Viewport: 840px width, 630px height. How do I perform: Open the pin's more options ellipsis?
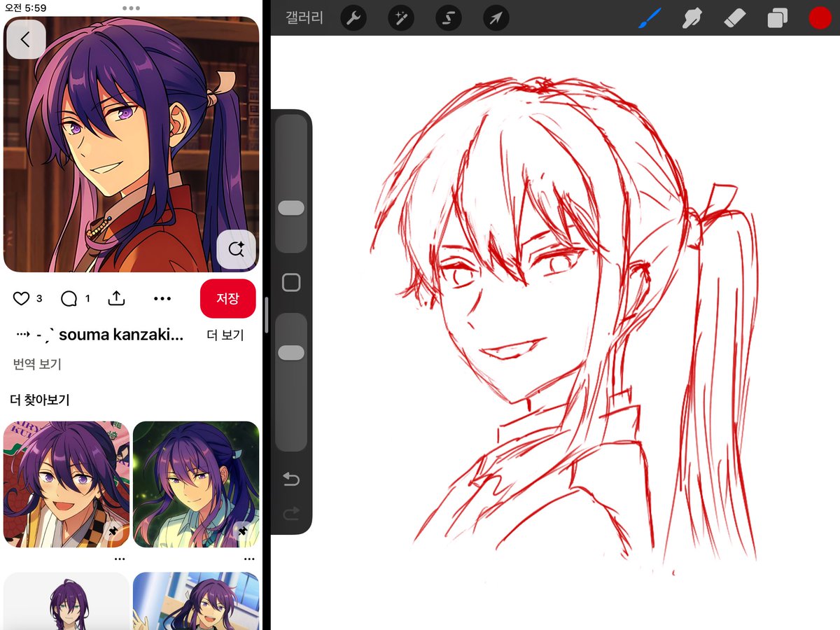[x=162, y=299]
